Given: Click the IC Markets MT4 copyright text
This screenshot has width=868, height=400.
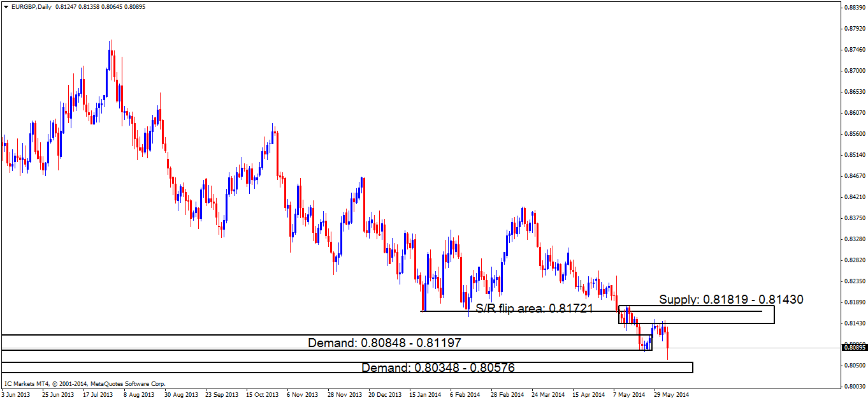Looking at the screenshot, I should pyautogui.click(x=85, y=384).
